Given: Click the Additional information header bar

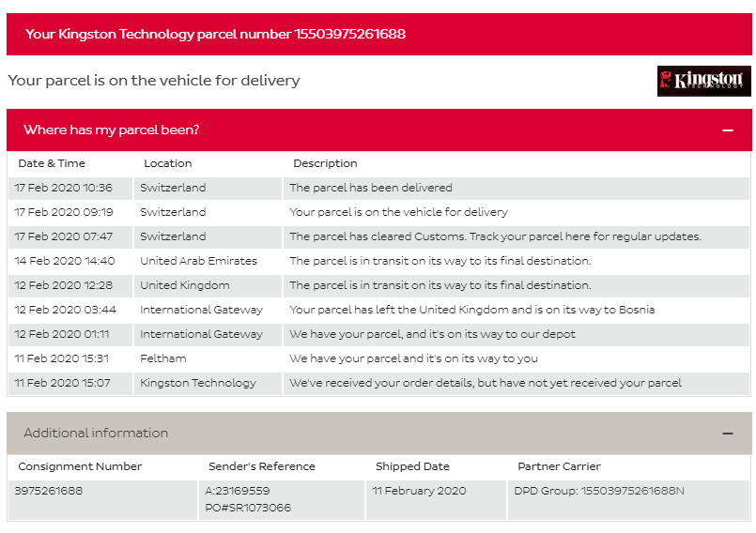Looking at the screenshot, I should tap(379, 434).
